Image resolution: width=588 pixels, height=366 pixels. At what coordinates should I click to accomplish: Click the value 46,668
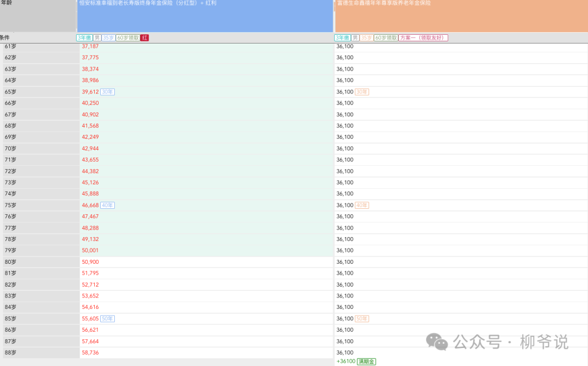tap(90, 205)
